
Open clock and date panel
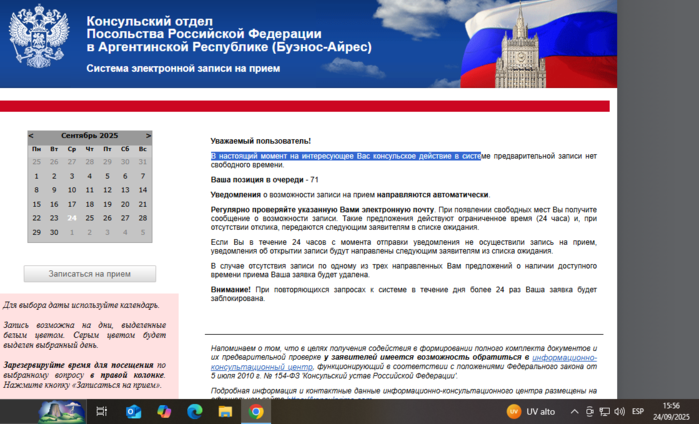pyautogui.click(x=670, y=411)
